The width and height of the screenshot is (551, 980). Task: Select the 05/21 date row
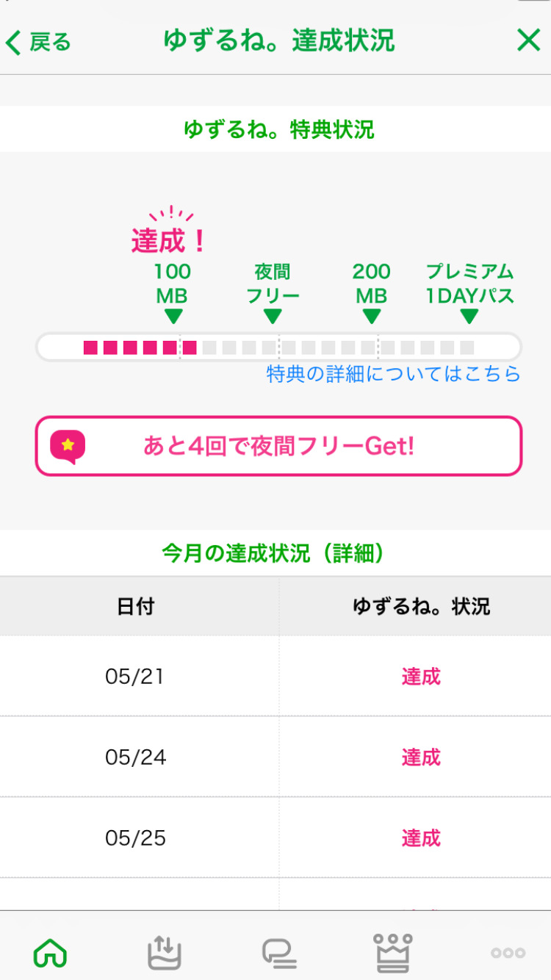pyautogui.click(x=135, y=676)
